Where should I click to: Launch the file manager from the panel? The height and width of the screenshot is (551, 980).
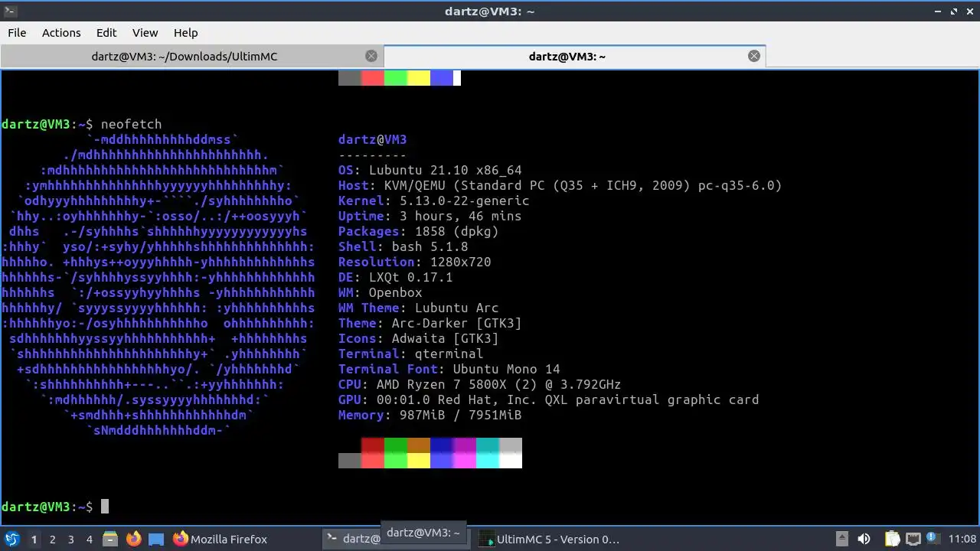[x=109, y=539]
